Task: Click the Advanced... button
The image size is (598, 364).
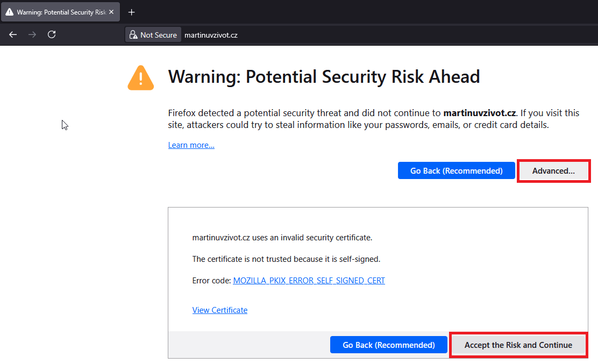Action: [554, 170]
